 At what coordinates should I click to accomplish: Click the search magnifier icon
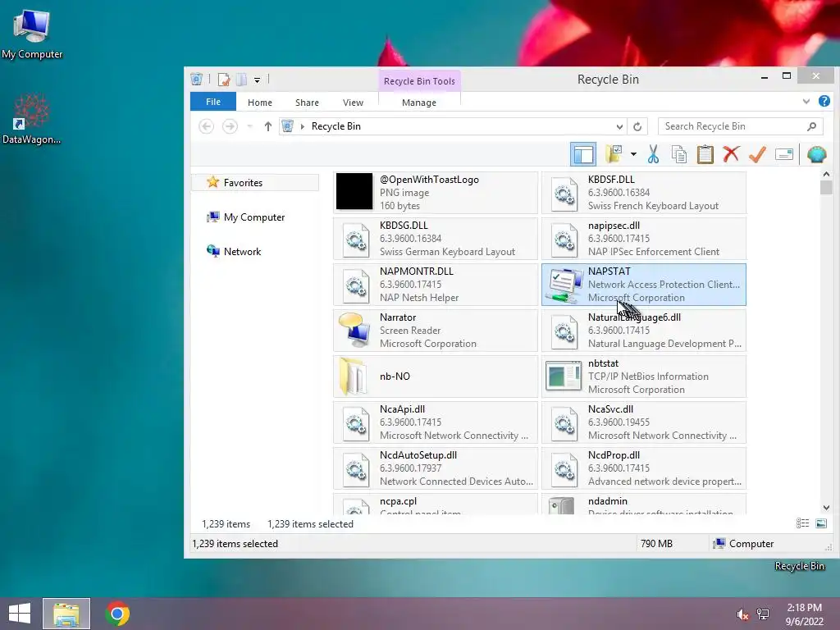pos(811,126)
